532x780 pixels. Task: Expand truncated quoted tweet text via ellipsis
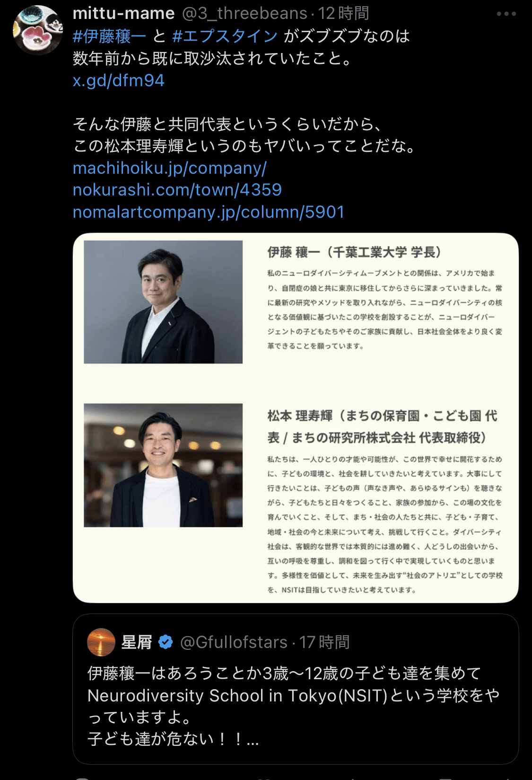(253, 739)
